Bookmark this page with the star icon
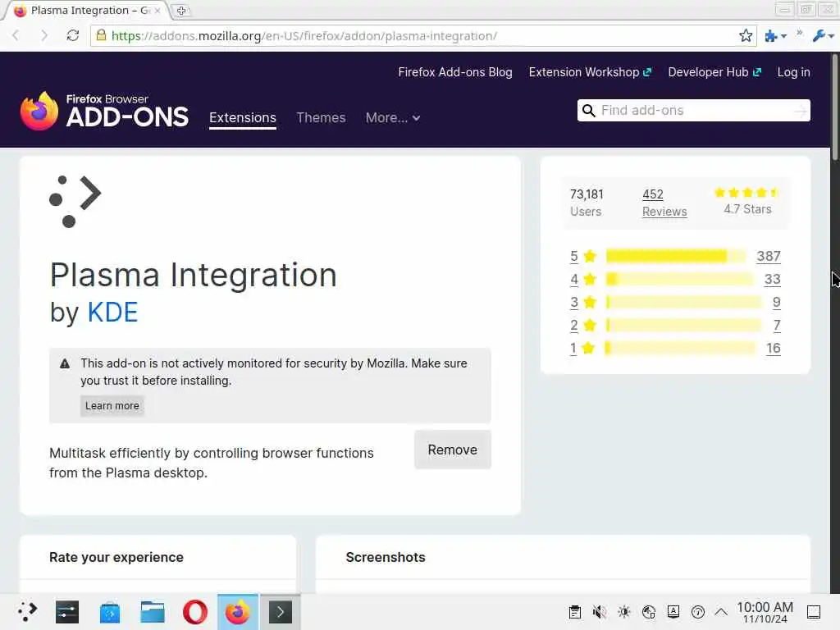 click(745, 36)
